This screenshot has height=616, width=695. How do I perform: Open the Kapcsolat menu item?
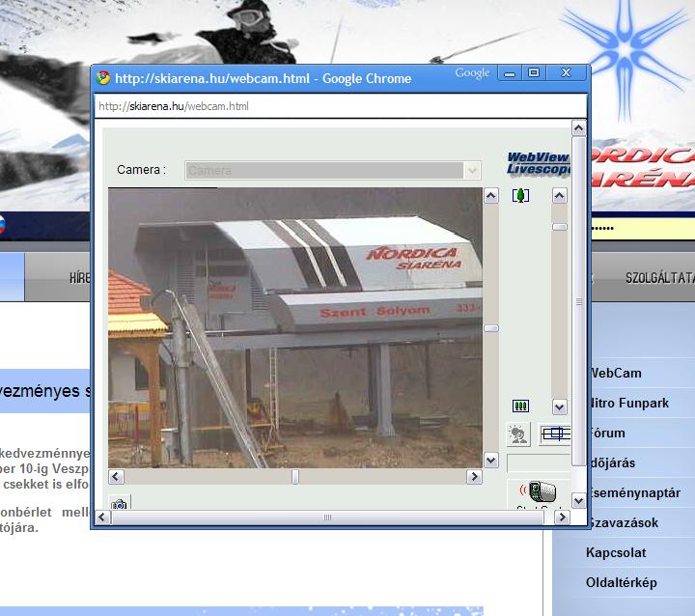click(616, 552)
